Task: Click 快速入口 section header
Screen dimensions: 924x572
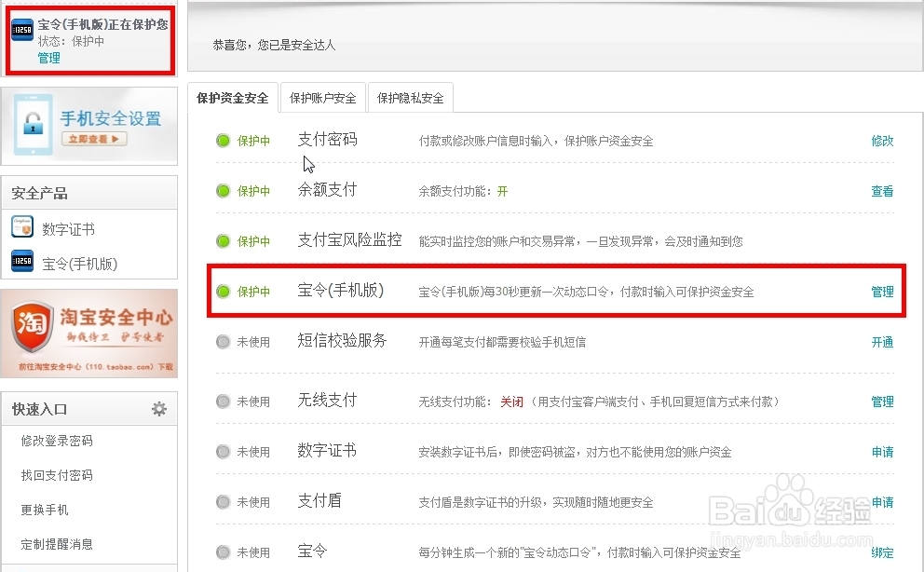Action: tap(39, 409)
